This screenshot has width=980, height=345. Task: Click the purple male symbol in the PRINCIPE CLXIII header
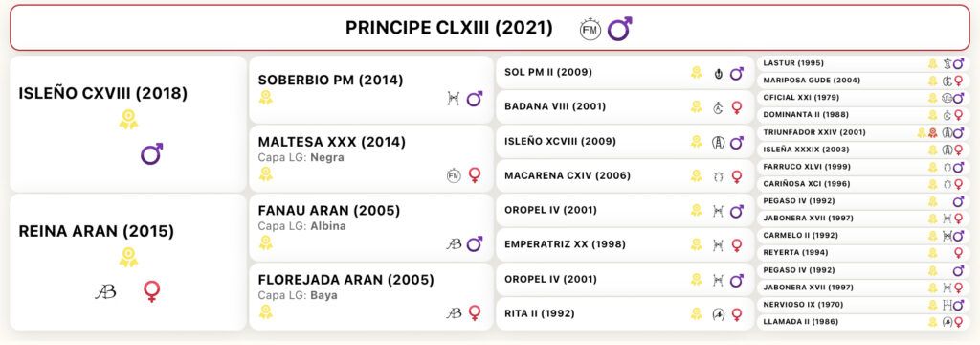[619, 29]
